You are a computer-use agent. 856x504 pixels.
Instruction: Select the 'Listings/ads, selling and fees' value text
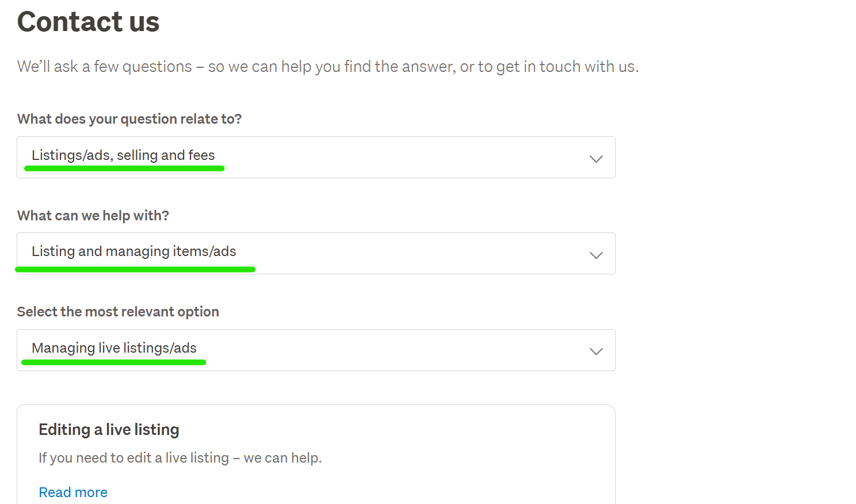123,155
